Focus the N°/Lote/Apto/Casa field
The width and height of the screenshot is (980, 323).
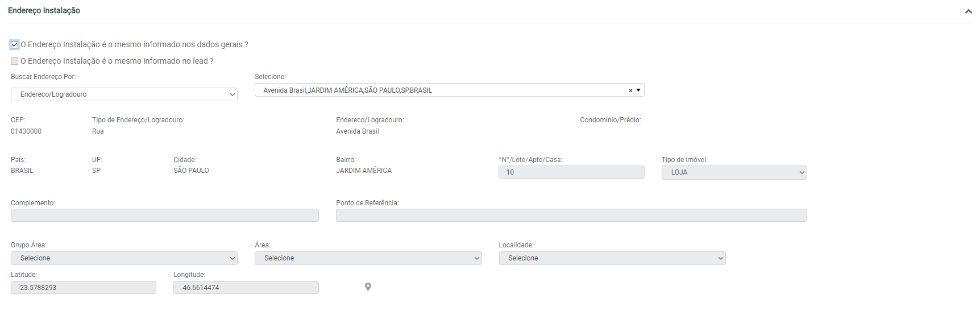[571, 172]
